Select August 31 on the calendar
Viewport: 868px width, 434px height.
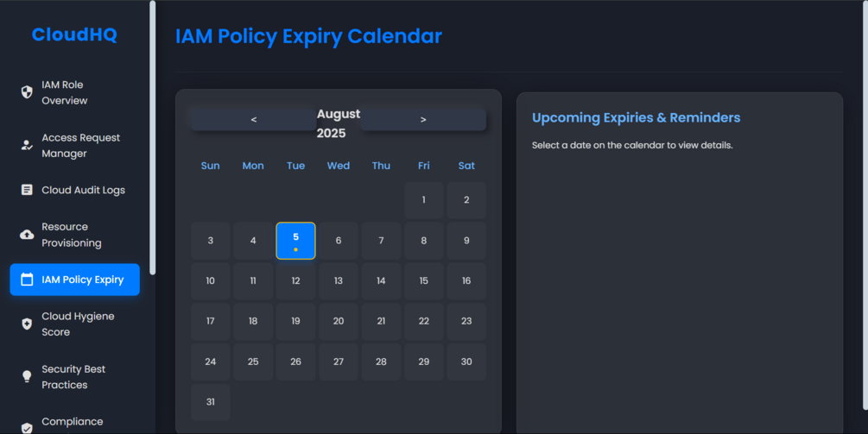coord(211,402)
